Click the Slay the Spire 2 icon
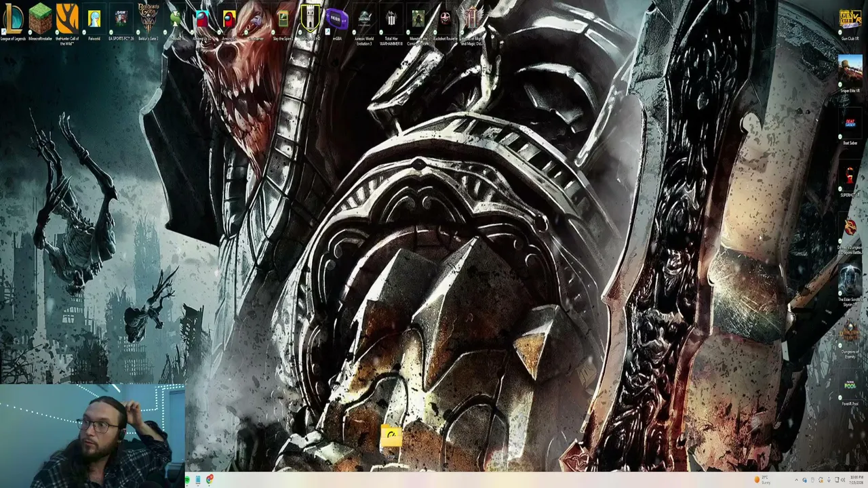The image size is (868, 488). coord(283,20)
